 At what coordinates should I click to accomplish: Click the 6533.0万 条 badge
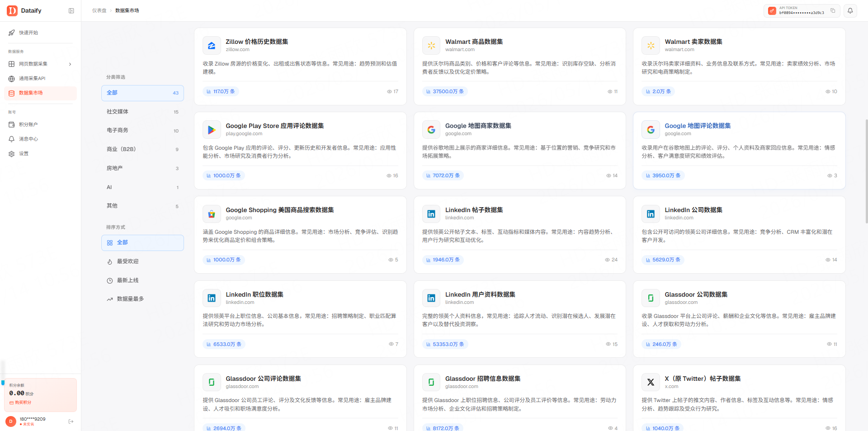224,344
